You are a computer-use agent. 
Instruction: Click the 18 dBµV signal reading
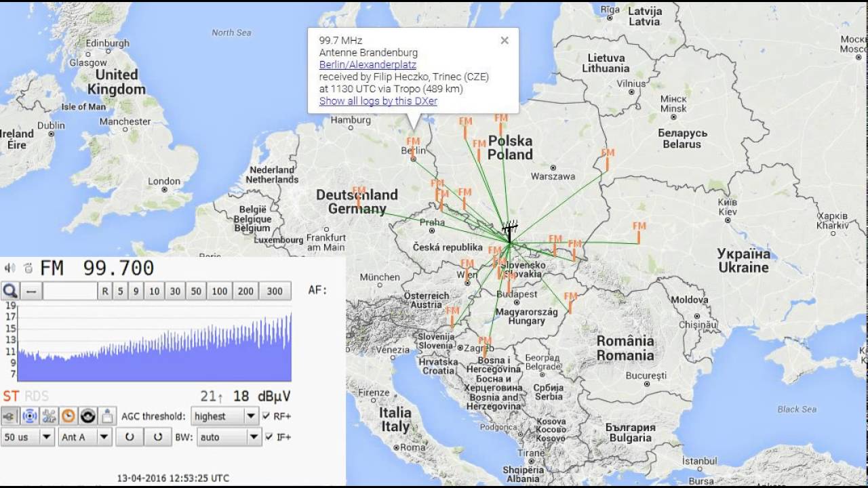point(262,396)
